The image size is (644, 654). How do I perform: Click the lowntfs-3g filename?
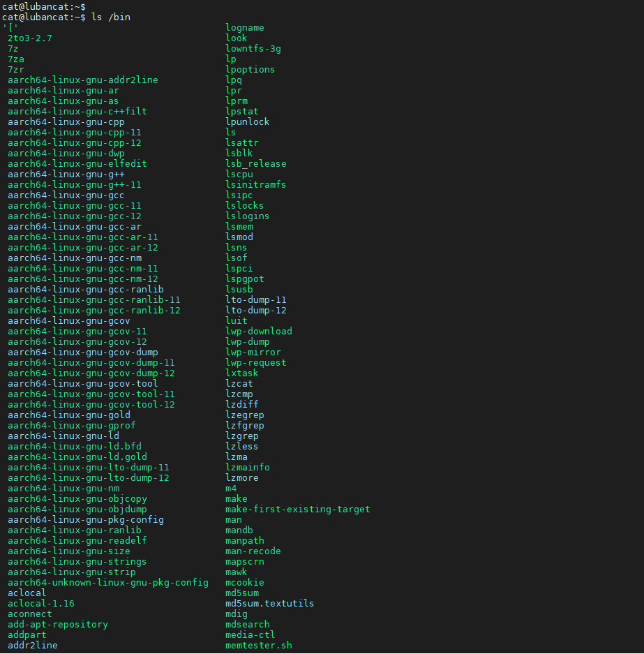253,48
